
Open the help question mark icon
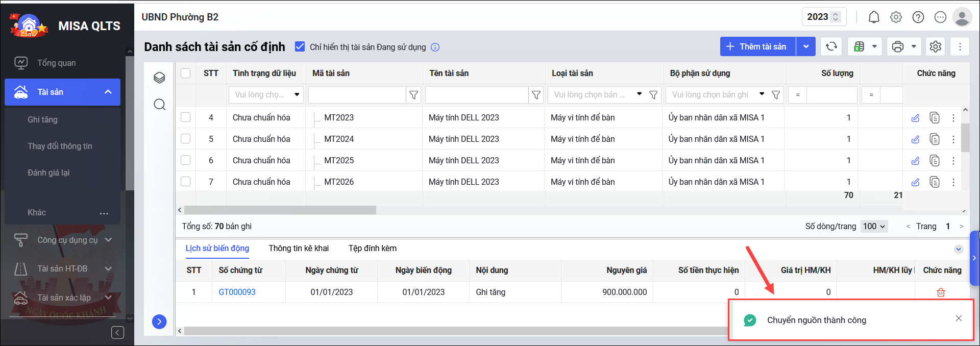(x=918, y=17)
